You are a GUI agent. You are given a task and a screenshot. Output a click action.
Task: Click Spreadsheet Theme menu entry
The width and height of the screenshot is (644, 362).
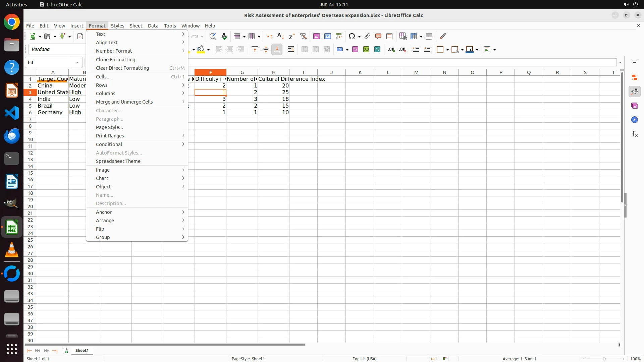pyautogui.click(x=118, y=161)
